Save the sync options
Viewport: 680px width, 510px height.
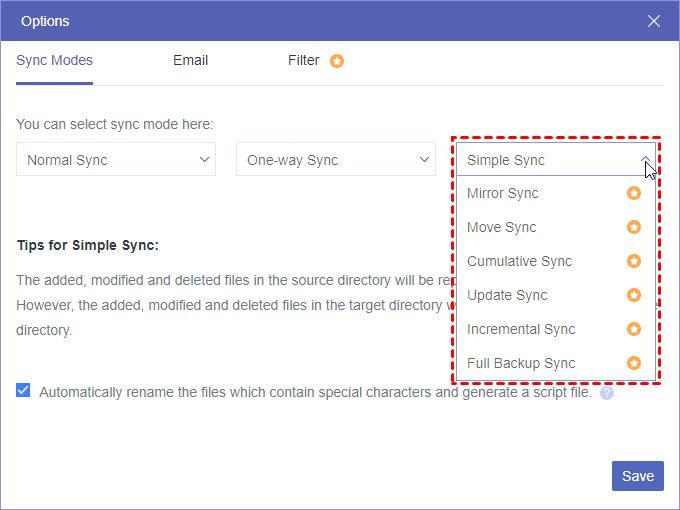pyautogui.click(x=638, y=476)
